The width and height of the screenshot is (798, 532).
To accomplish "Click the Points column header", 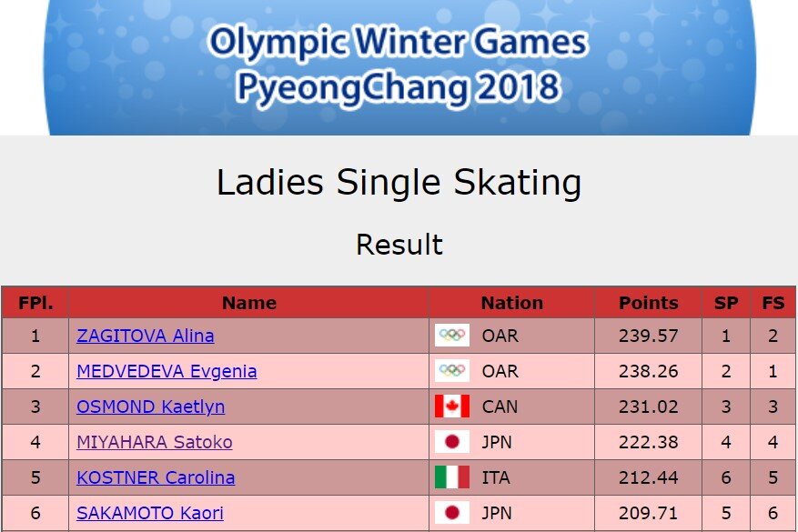I will click(648, 303).
